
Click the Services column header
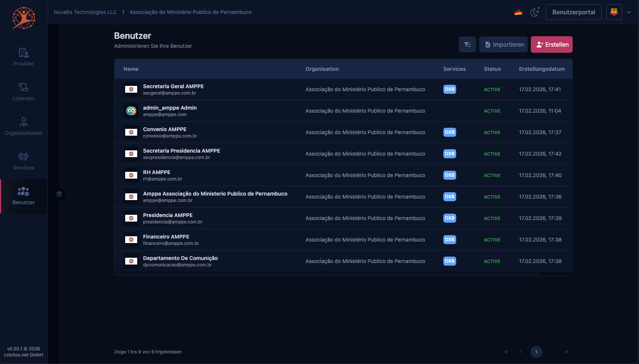click(454, 69)
